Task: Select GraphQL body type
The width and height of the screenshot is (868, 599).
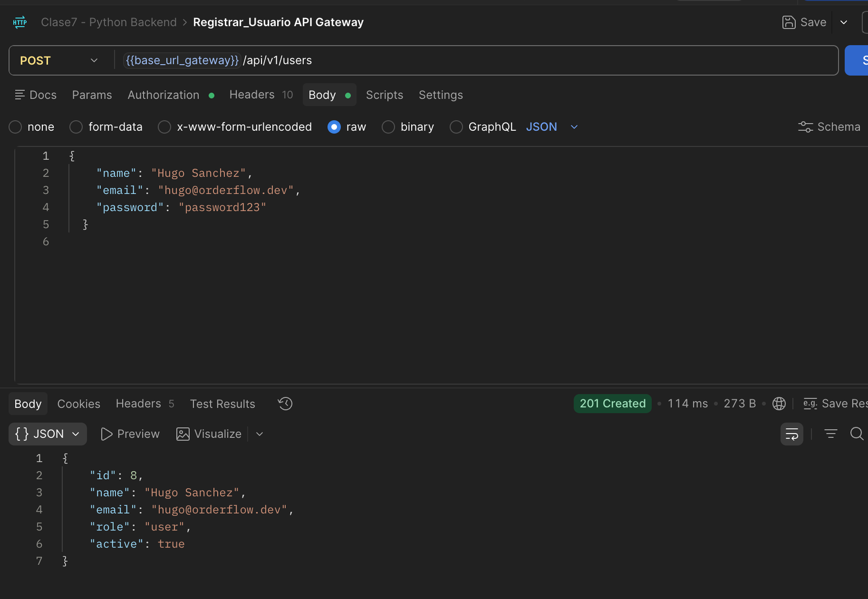Action: click(483, 127)
